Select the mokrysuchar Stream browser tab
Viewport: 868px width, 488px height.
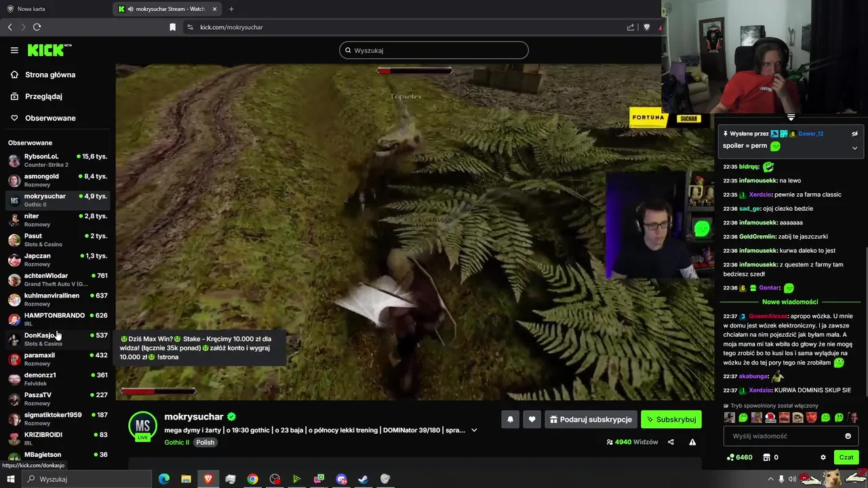[x=166, y=9]
